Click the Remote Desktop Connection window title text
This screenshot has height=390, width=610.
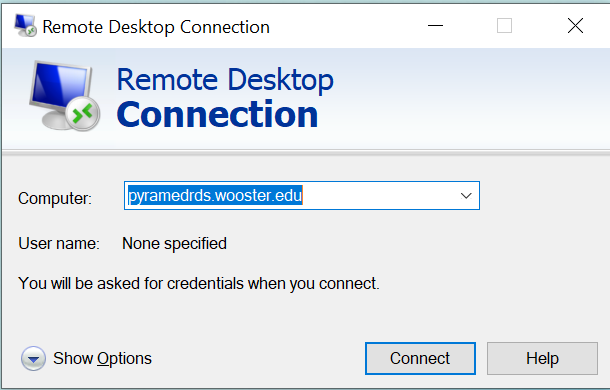click(x=156, y=27)
